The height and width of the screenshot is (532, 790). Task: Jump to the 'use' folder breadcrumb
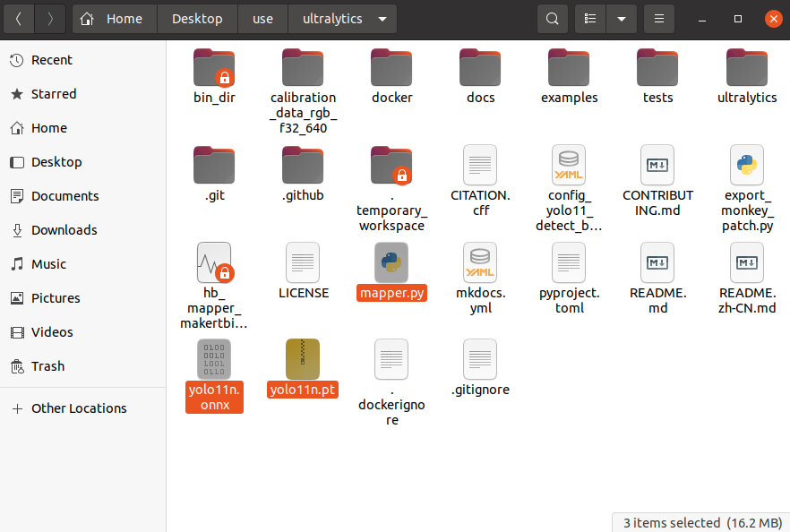tap(262, 19)
